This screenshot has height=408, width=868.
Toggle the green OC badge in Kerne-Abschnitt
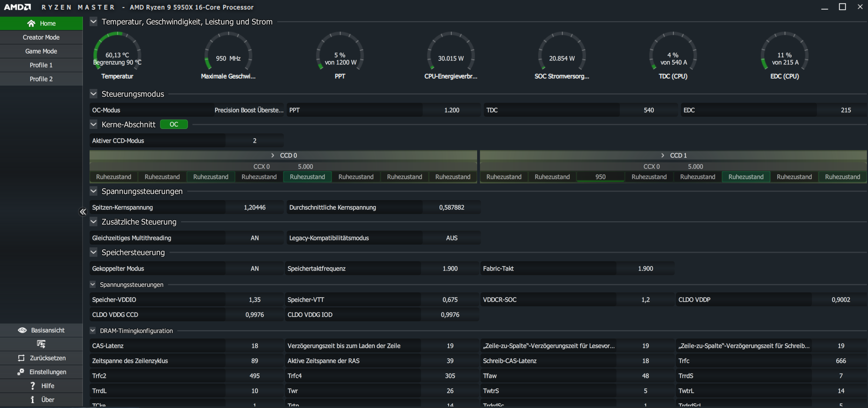point(174,125)
